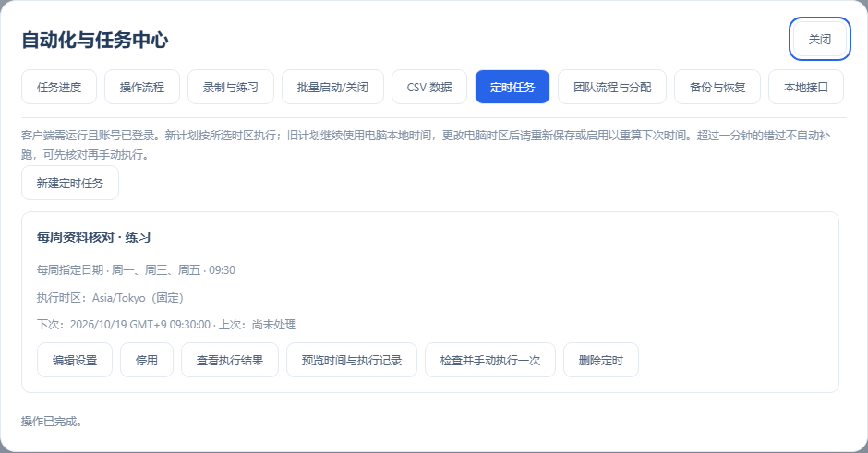Switch to 团队流程与分配 tab
Viewport: 868px width, 453px height.
[612, 87]
